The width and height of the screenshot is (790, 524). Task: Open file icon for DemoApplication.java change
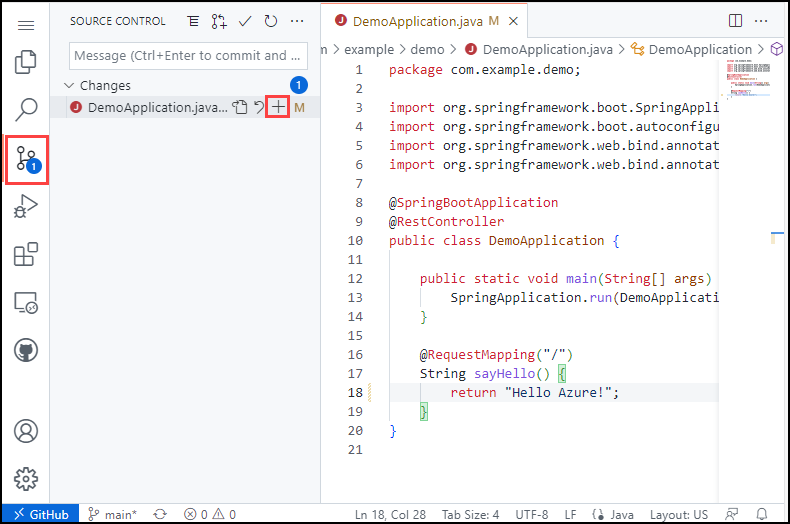(x=240, y=107)
